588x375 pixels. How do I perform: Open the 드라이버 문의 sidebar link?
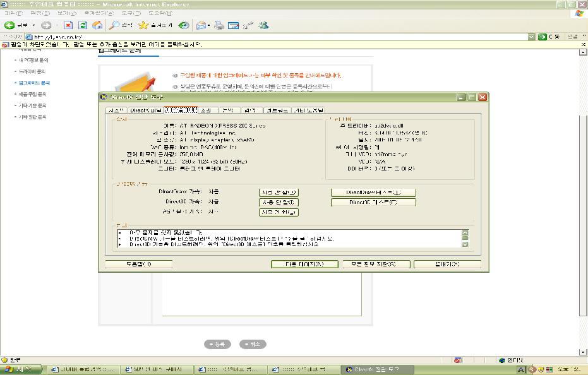point(32,71)
